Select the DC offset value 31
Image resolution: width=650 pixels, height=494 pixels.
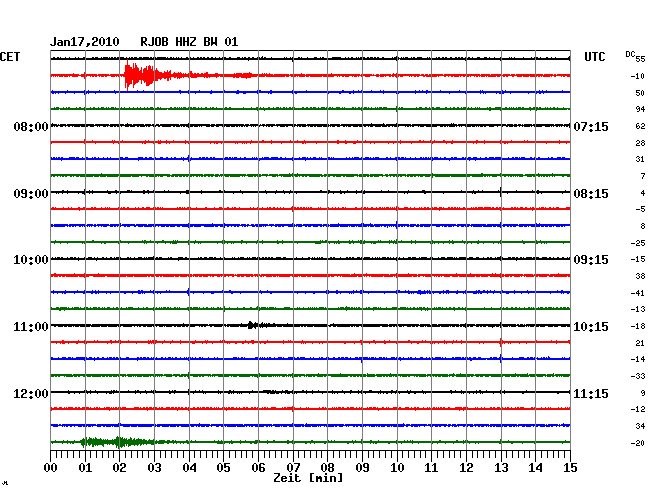click(x=640, y=159)
